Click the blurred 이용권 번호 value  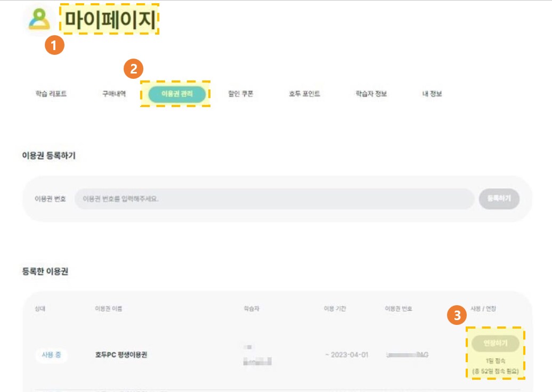click(407, 355)
